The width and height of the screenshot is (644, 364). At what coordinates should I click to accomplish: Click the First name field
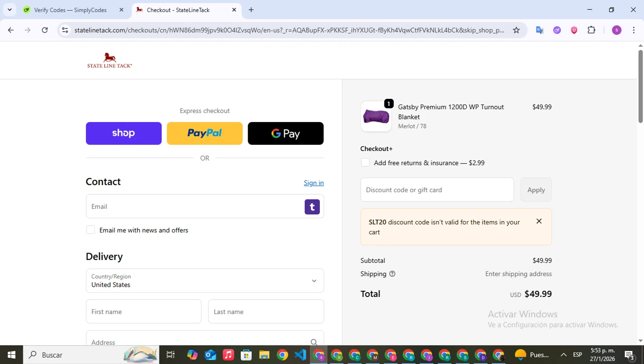[143, 312]
